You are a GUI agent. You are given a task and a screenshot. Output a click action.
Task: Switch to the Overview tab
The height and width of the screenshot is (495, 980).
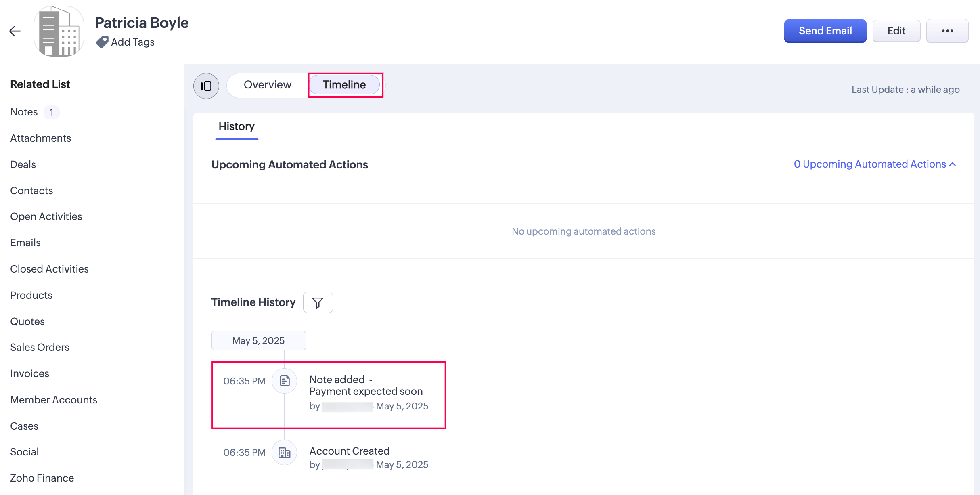coord(267,85)
